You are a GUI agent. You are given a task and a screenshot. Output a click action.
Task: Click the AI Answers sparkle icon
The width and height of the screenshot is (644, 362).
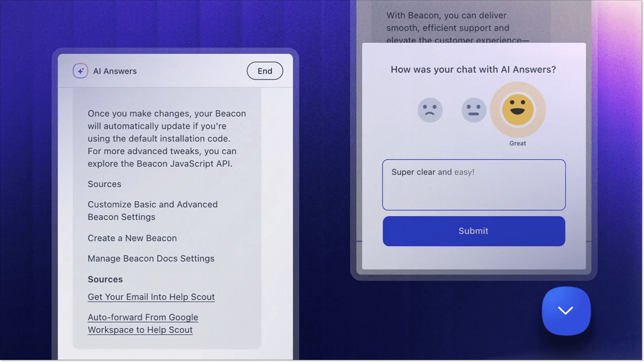[x=80, y=71]
